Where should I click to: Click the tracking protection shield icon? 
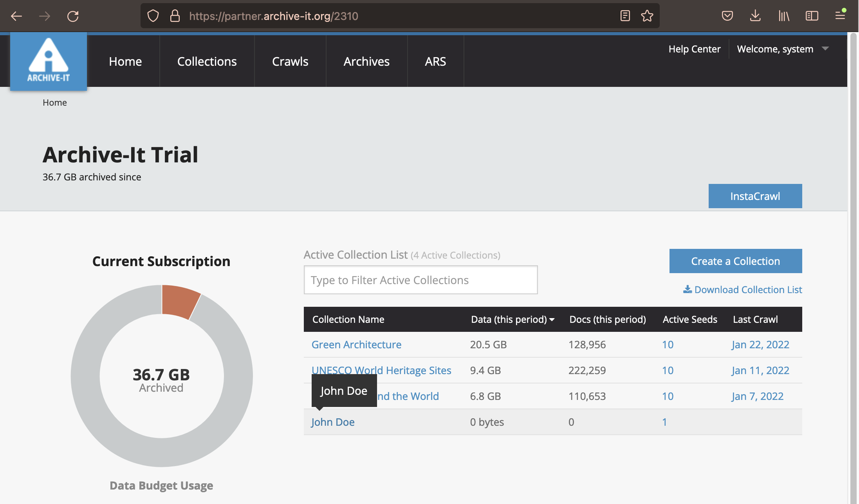coord(153,16)
